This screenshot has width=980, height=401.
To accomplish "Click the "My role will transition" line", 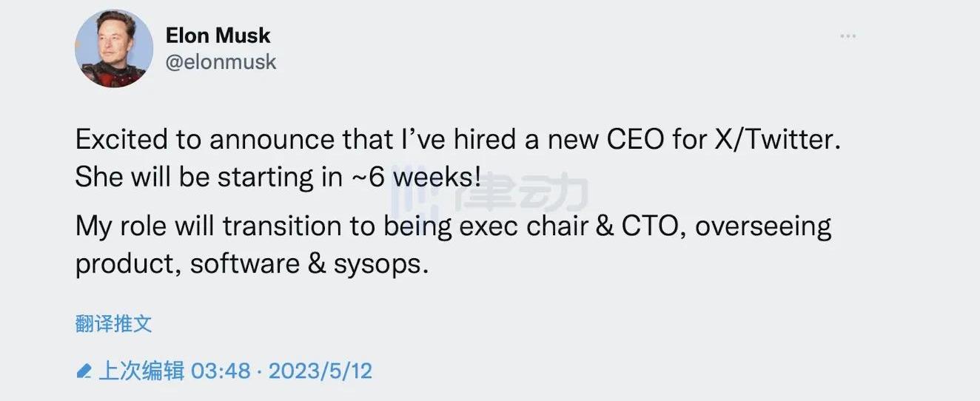I will (x=453, y=226).
